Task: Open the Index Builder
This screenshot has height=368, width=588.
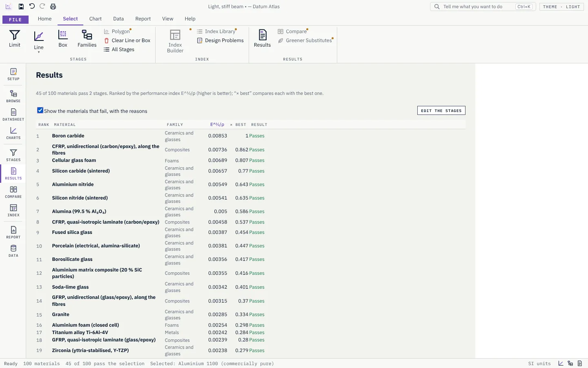Action: pos(175,41)
